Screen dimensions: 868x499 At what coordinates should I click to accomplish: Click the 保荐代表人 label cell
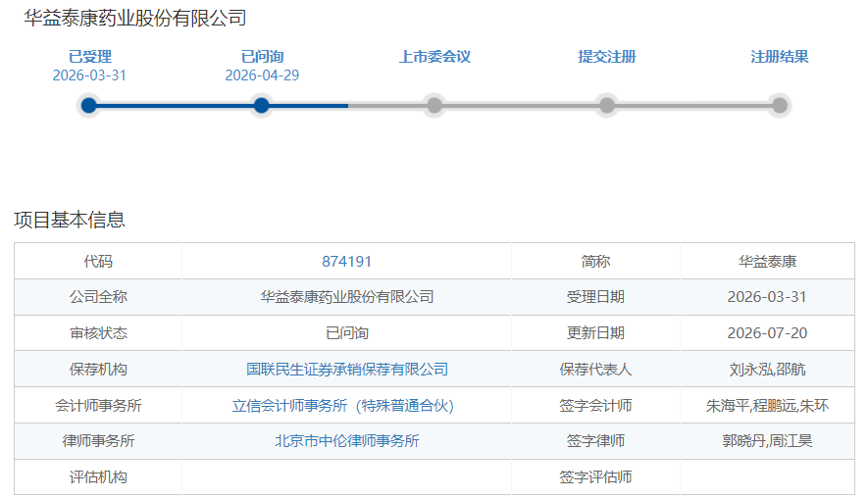pos(595,369)
